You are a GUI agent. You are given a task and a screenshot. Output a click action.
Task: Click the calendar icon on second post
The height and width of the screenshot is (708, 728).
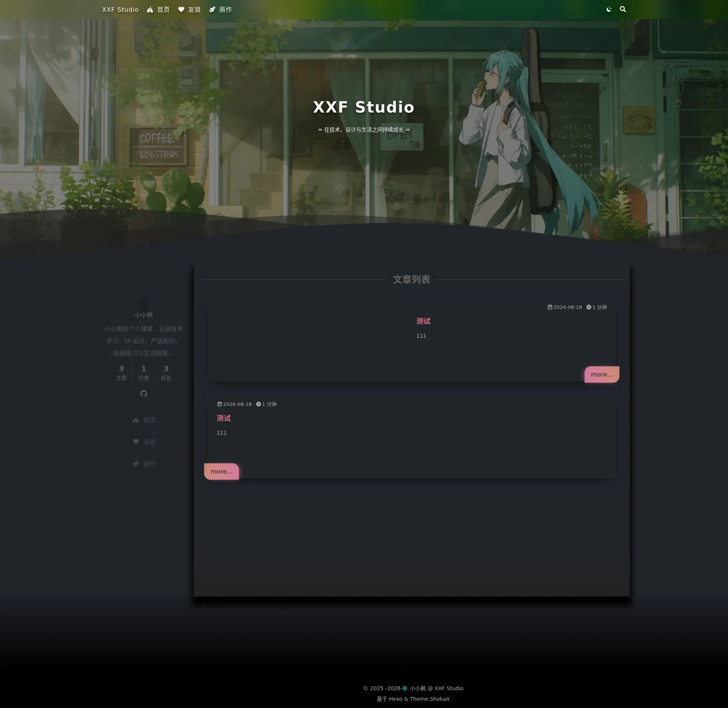220,404
